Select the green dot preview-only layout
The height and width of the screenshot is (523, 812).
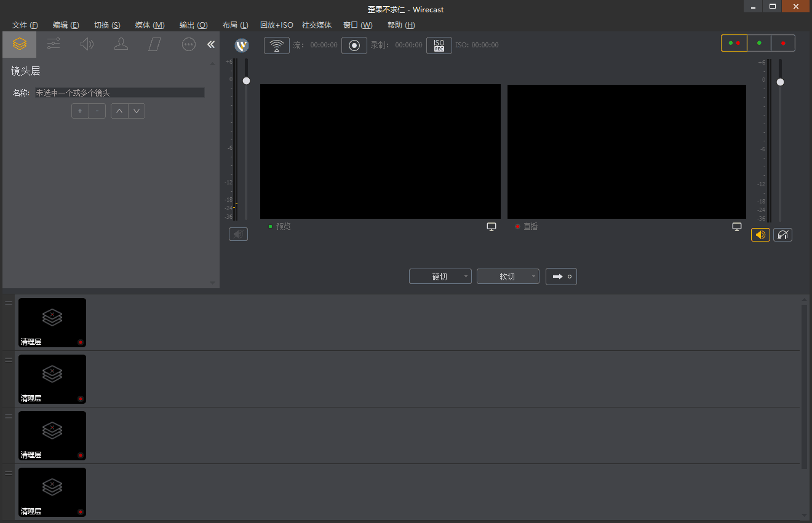coord(759,43)
